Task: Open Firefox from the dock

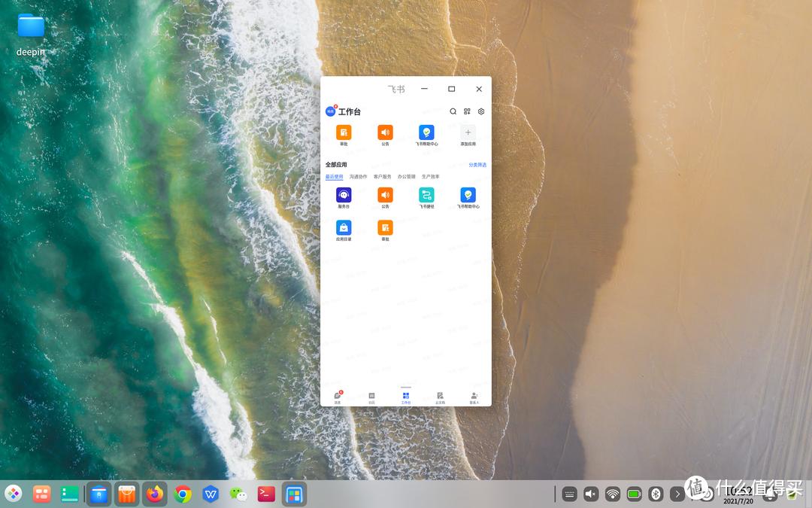Action: 153,494
